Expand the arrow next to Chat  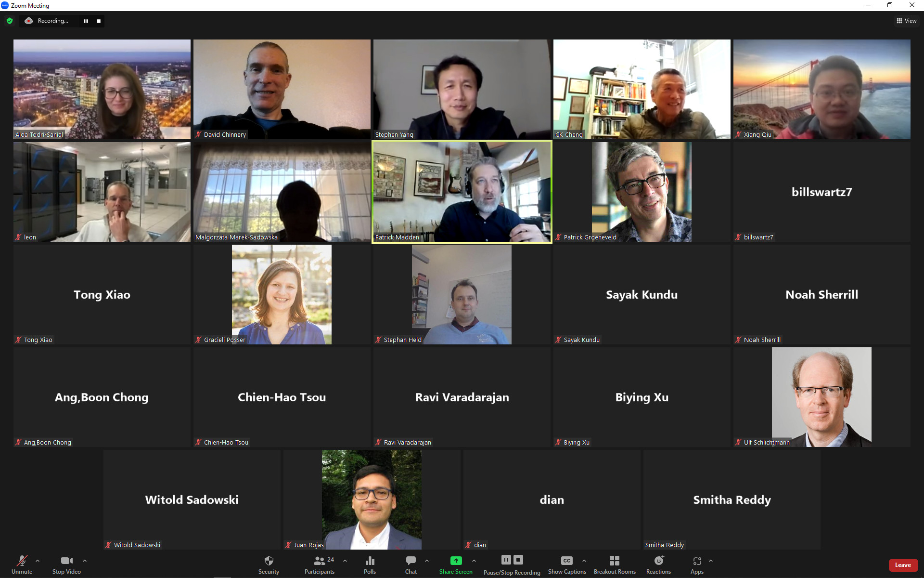tap(427, 561)
